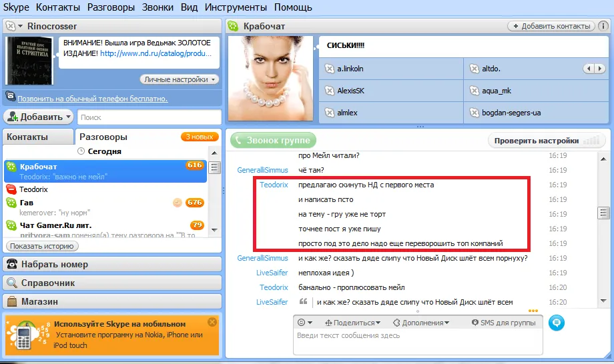The width and height of the screenshot is (614, 364).
Task: Click the 676 unread badge on Гав
Action: pos(195,203)
